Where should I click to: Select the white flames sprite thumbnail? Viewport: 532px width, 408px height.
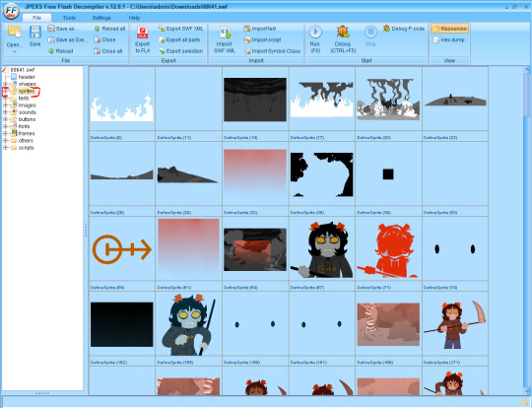(x=122, y=107)
